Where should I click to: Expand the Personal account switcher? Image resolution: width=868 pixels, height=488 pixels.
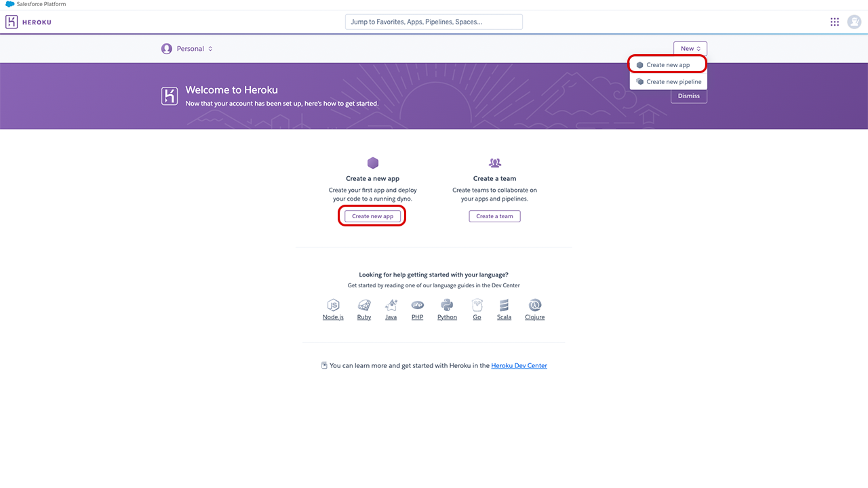(x=187, y=49)
